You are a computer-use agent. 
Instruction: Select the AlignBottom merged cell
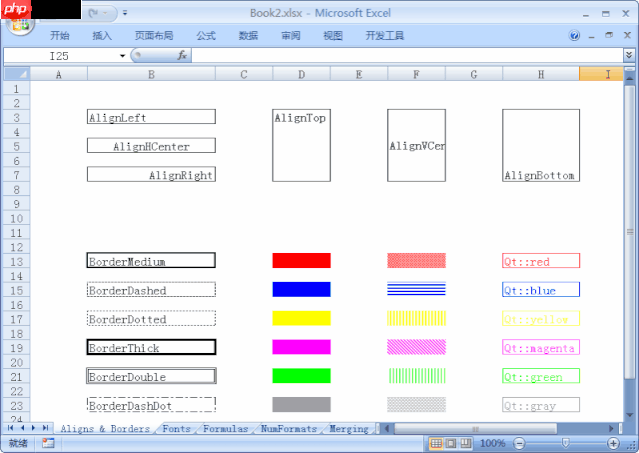[541, 145]
